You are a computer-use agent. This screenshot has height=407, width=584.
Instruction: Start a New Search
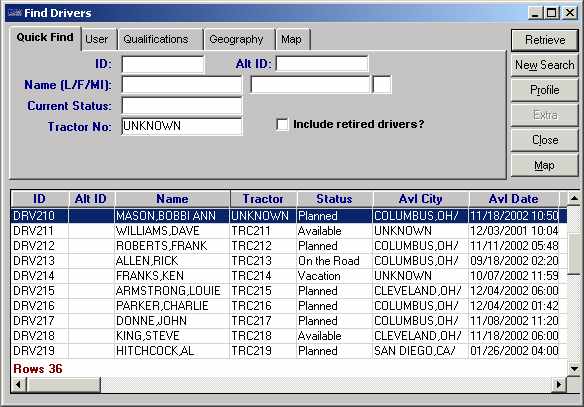point(545,65)
